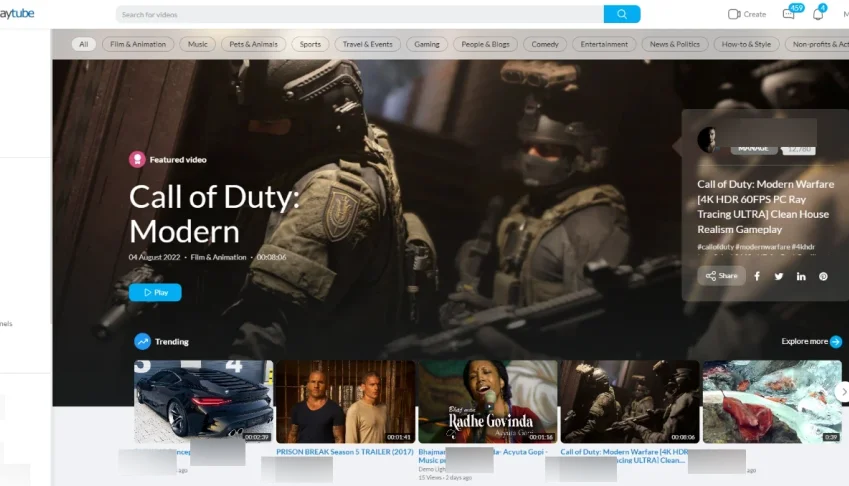Image resolution: width=849 pixels, height=486 pixels.
Task: Open PRISON BREAK Season 5 TRAILER title link
Action: click(x=345, y=452)
